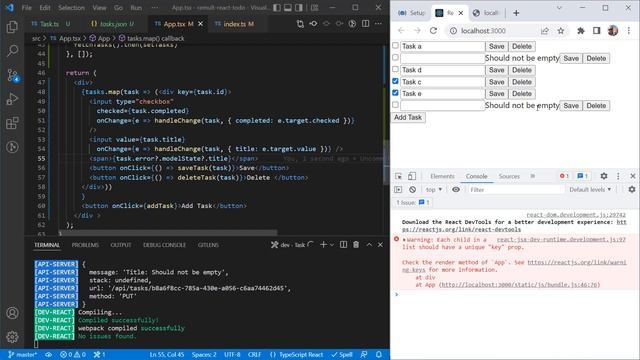The image size is (640, 360).
Task: Open Source Control view in activity bar
Action: 12,75
